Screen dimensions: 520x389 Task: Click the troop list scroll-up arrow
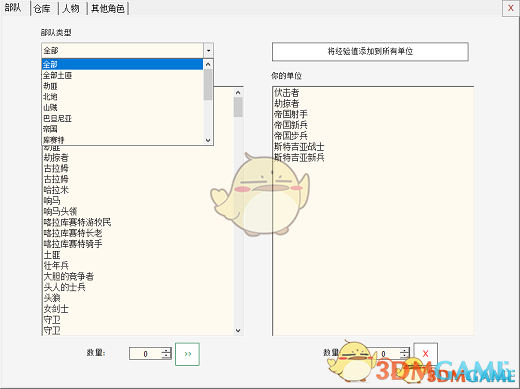pyautogui.click(x=238, y=92)
